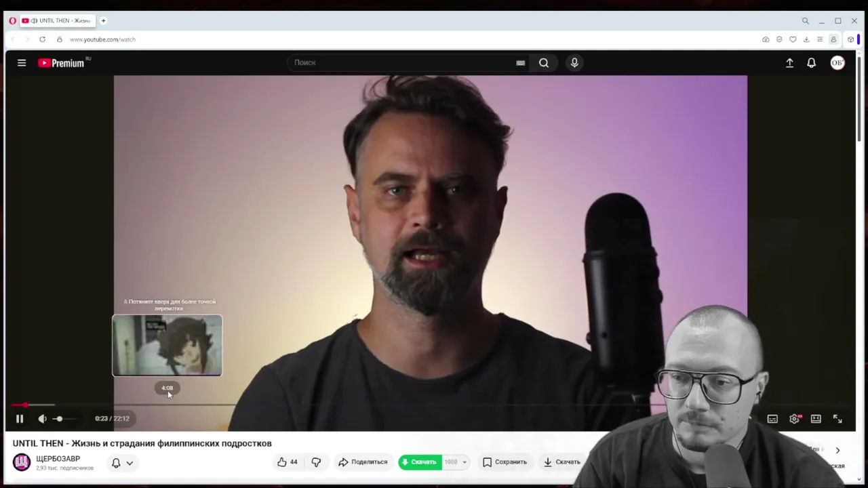Take a snapshot with Opera camera icon
Viewport: 868px width, 488px height.
tap(766, 39)
